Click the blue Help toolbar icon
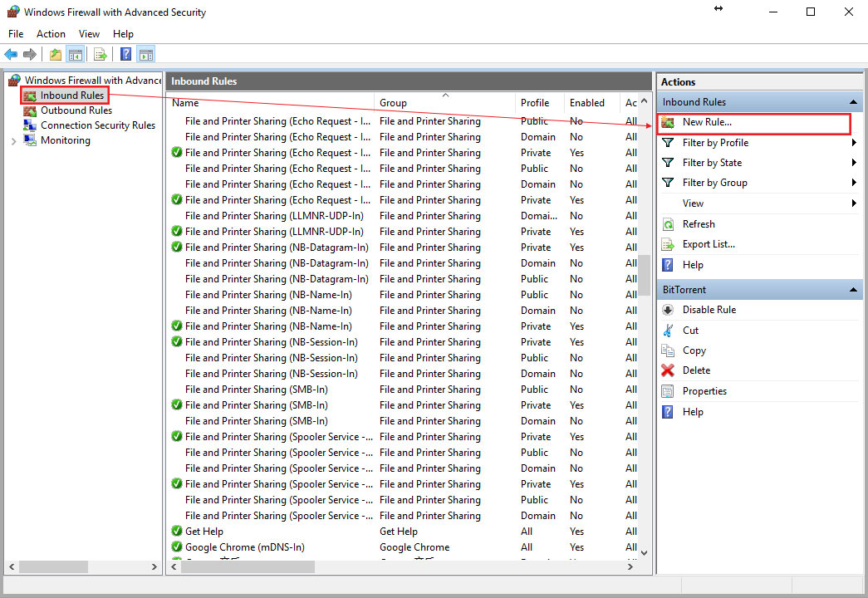 coord(126,54)
